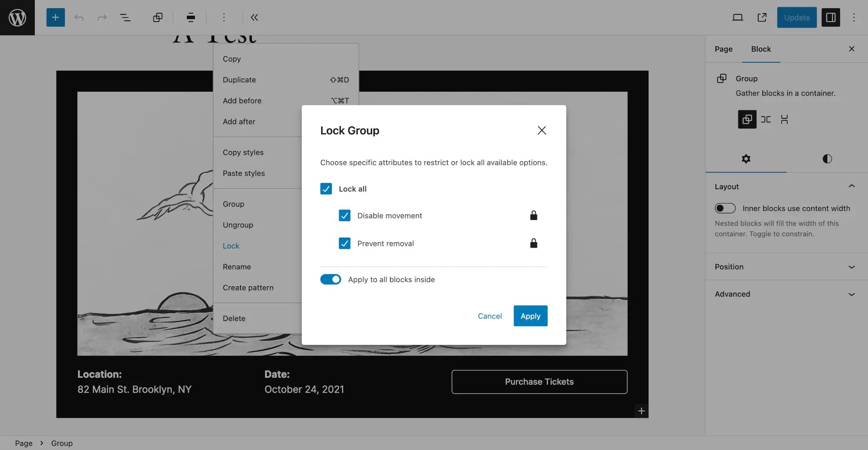
Task: Redo the last change
Action: pyautogui.click(x=102, y=17)
